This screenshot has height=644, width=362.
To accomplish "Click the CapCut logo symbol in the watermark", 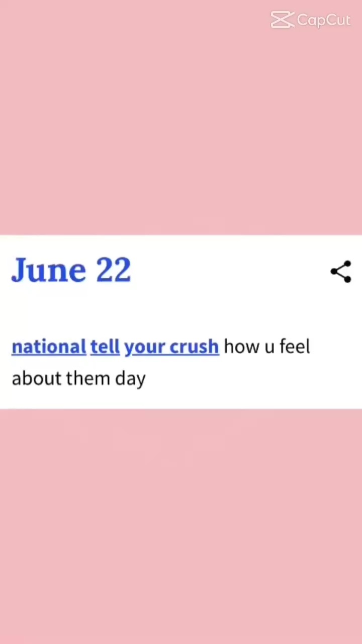I will [282, 20].
